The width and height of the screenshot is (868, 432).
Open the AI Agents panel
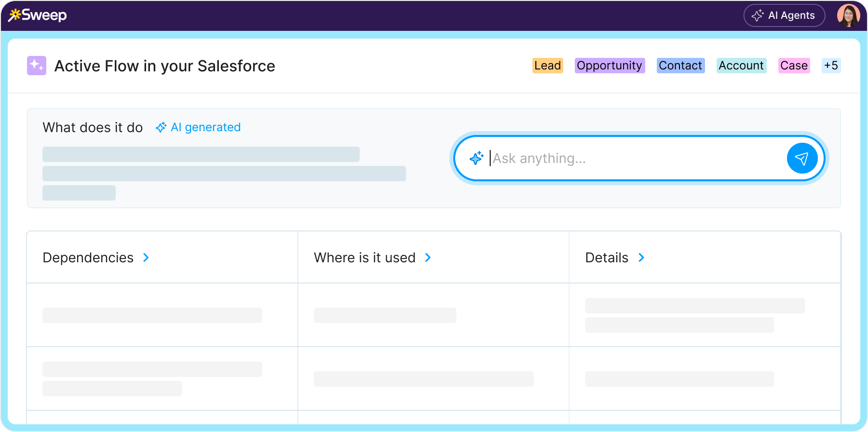[x=784, y=15]
